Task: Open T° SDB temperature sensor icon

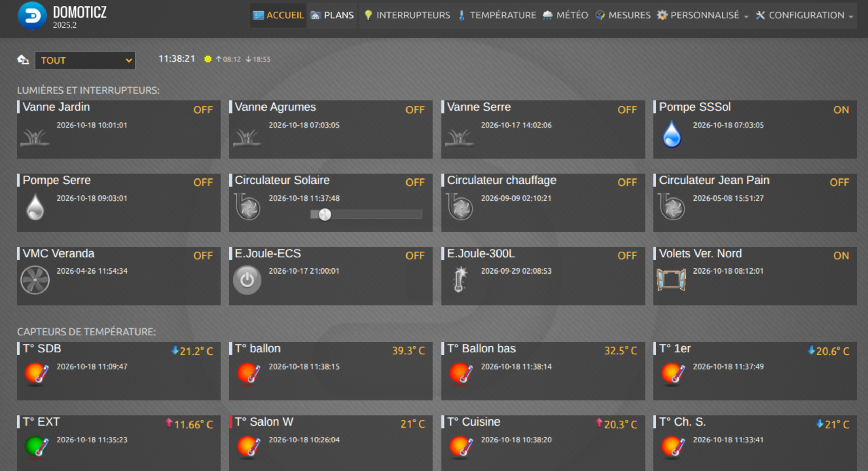Action: click(37, 374)
